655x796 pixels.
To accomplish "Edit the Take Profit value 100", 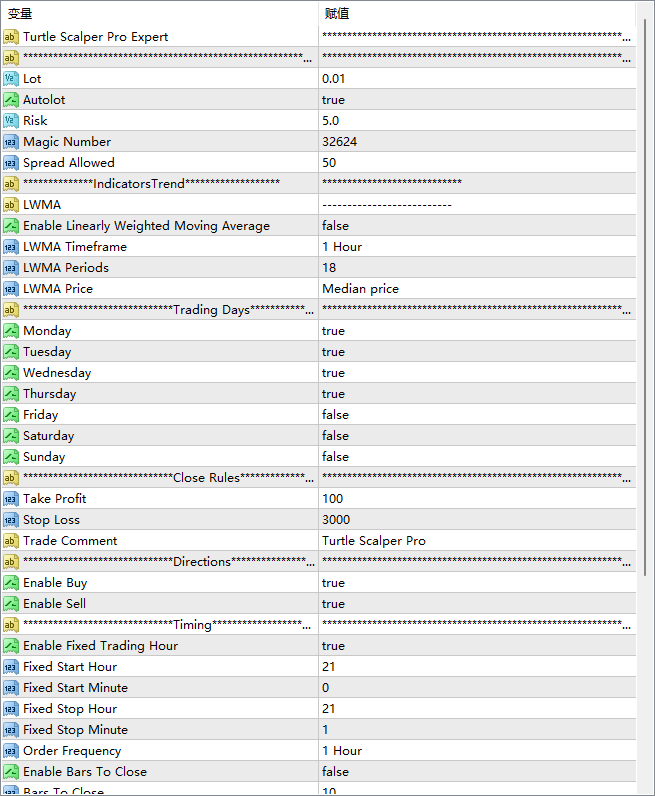I will [x=477, y=499].
